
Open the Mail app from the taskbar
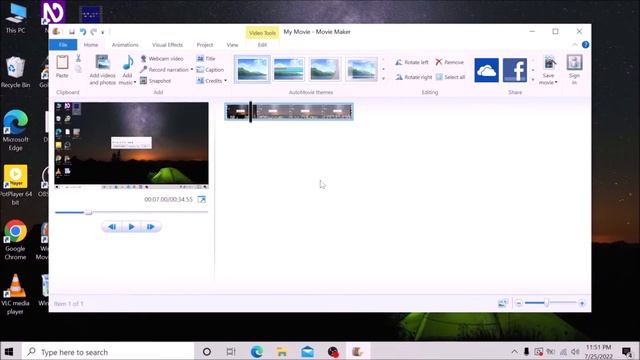coord(307,351)
